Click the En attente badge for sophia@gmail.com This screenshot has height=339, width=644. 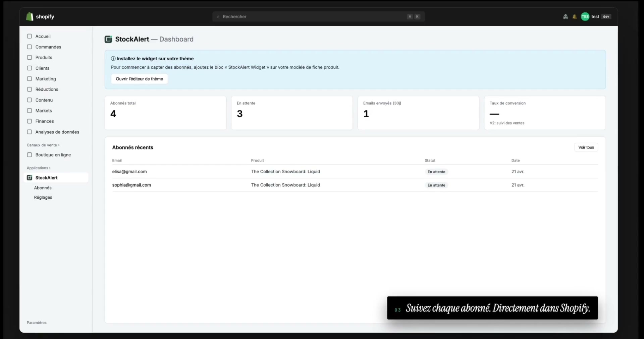pos(436,185)
